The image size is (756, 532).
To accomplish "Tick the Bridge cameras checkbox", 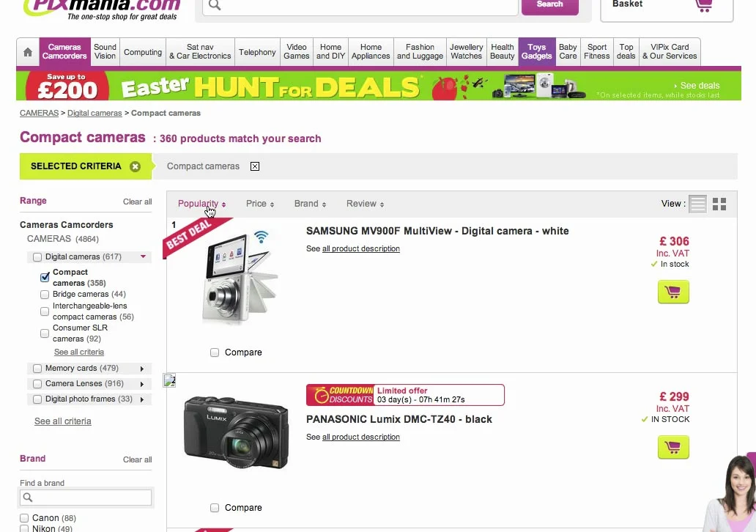I will (45, 295).
